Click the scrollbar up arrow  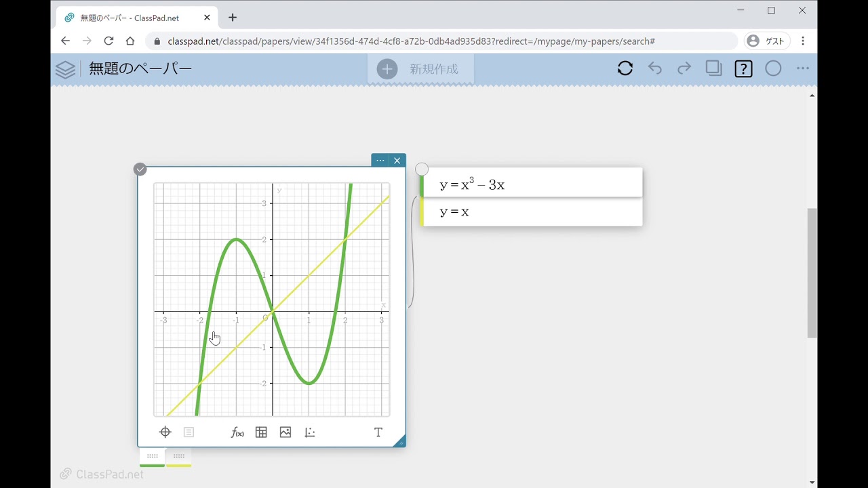pos(812,96)
